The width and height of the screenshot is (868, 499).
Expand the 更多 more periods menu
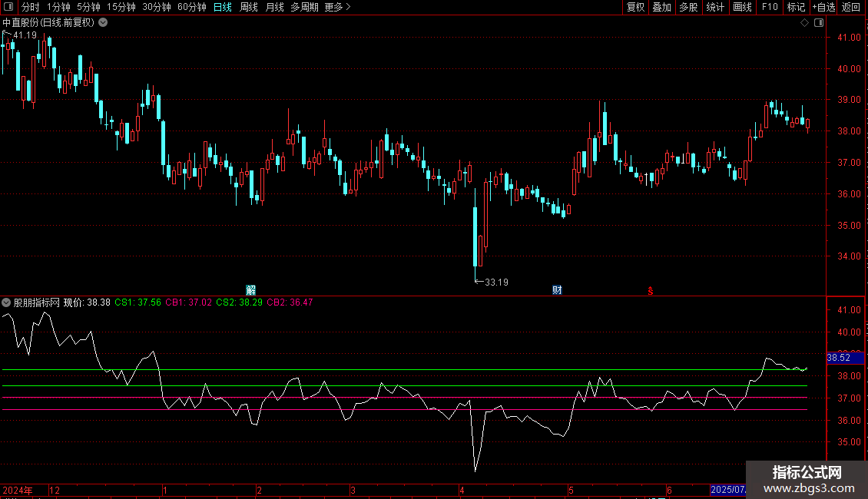[337, 7]
